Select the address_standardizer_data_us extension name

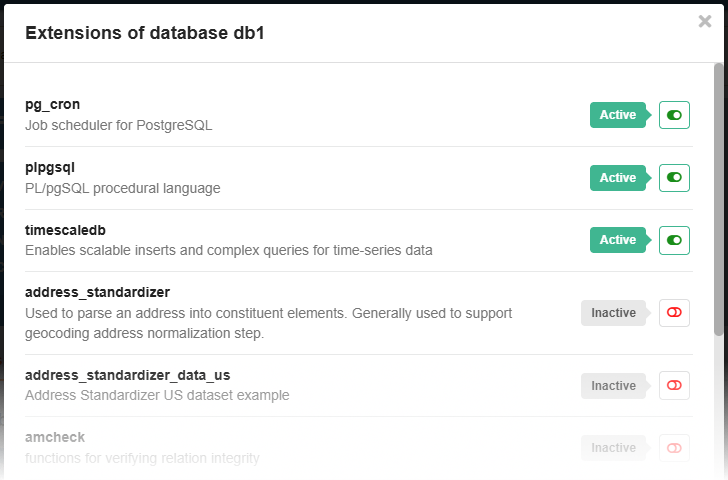pos(128,375)
